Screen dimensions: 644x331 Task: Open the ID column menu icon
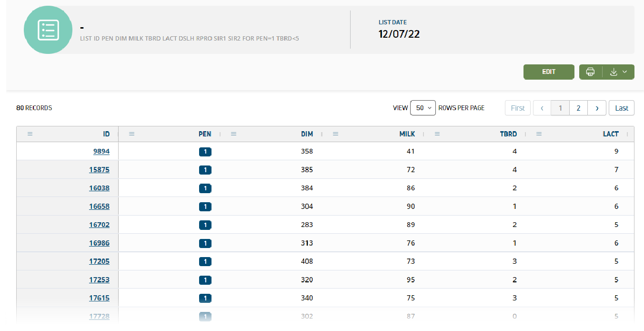pos(30,134)
